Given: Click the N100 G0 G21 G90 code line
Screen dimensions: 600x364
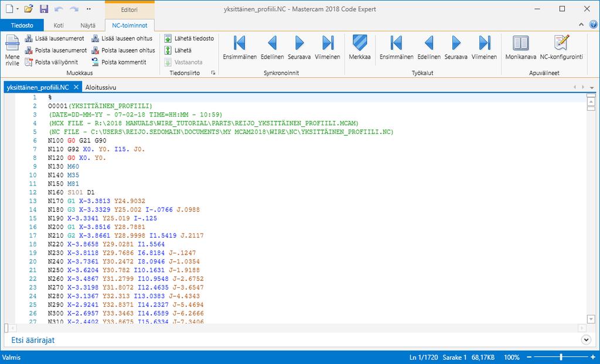Looking at the screenshot, I should click(77, 140).
